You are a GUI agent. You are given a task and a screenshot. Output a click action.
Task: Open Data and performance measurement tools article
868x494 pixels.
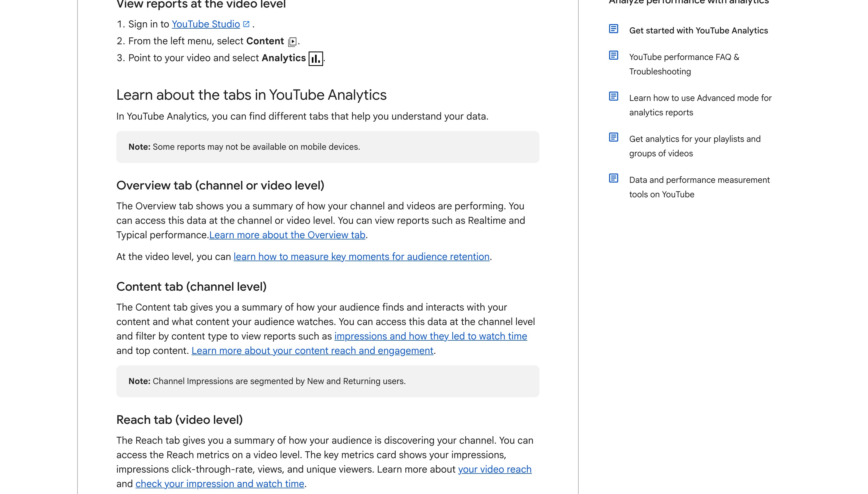(699, 187)
